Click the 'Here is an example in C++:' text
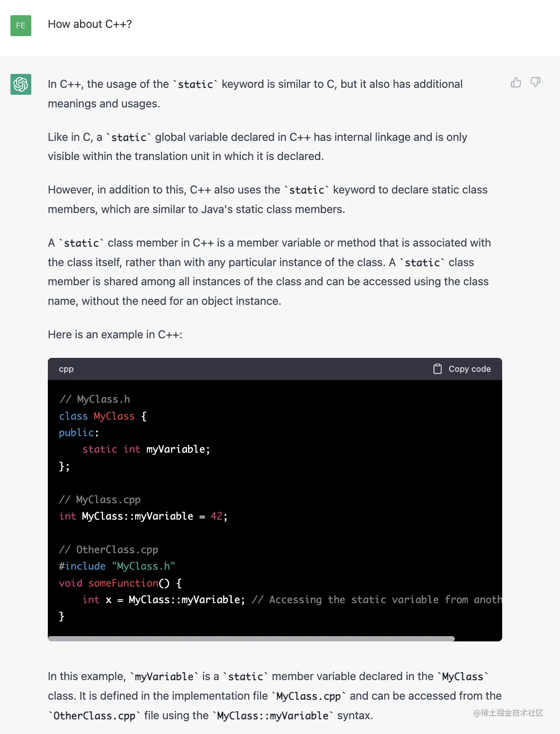The width and height of the screenshot is (560, 734). tap(115, 334)
